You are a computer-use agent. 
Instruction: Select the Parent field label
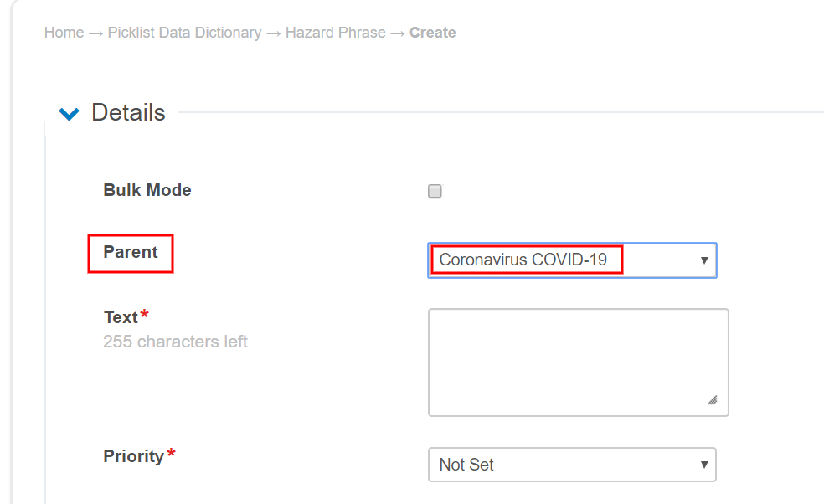(x=131, y=252)
